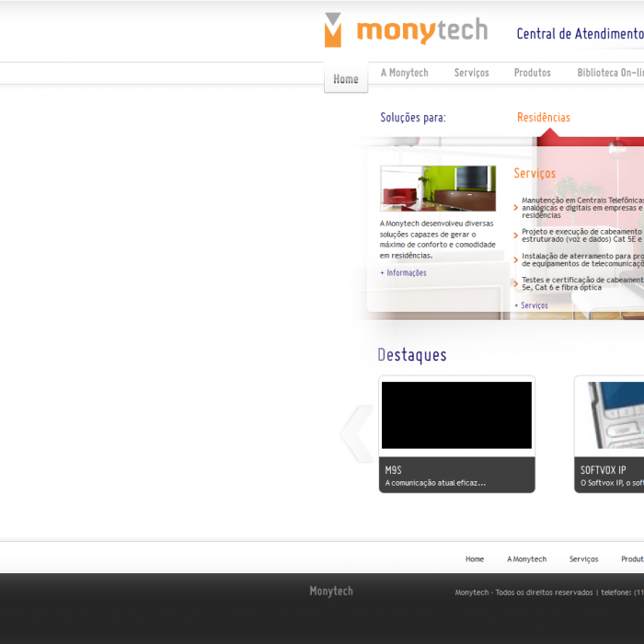Open the Home navigation tab
Image resolution: width=644 pixels, height=644 pixels.
point(346,78)
